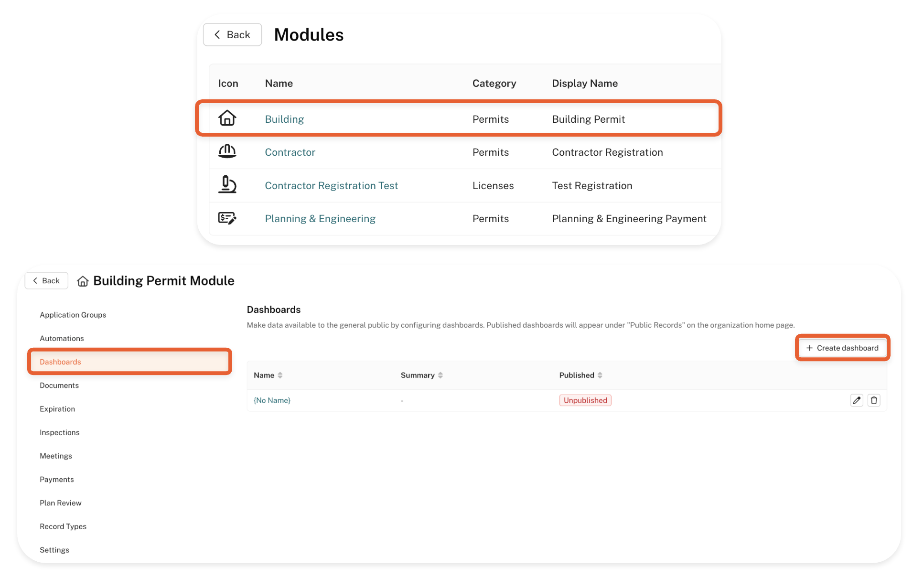Click the Building module house icon
This screenshot has width=924, height=577.
227,118
